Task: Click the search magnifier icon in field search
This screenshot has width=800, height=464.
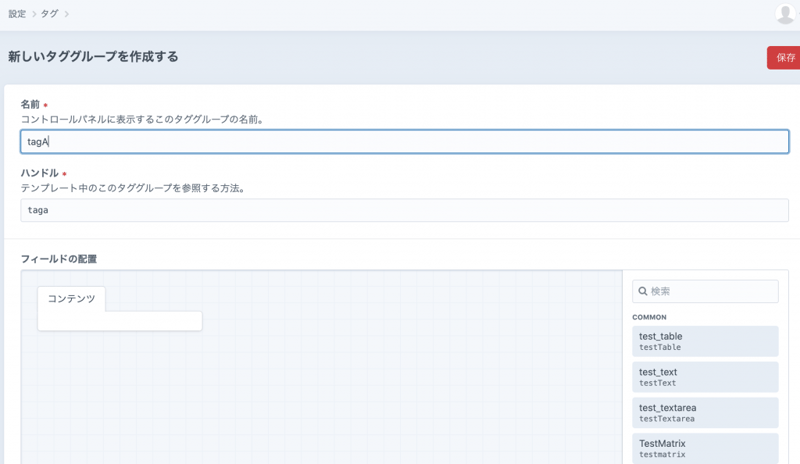Action: coord(643,291)
